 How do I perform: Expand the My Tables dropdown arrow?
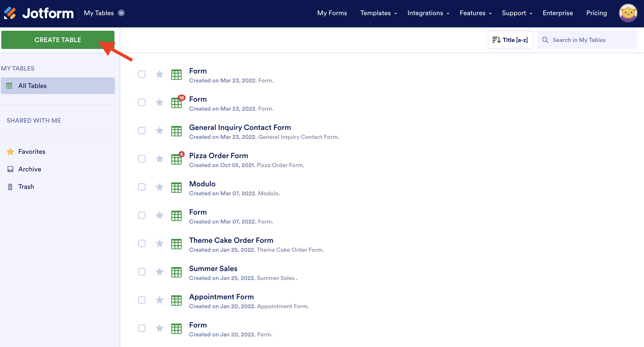(121, 13)
